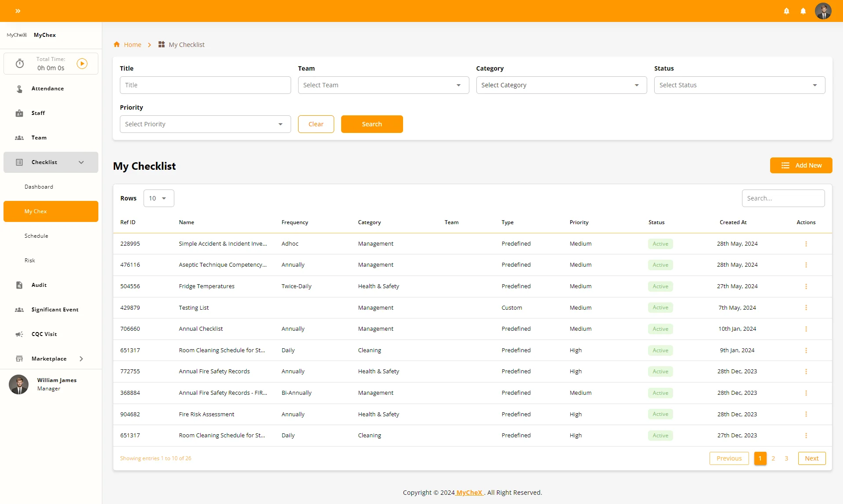This screenshot has height=504, width=843.
Task: Expand the sidebar with double-chevron icon
Action: 18,11
